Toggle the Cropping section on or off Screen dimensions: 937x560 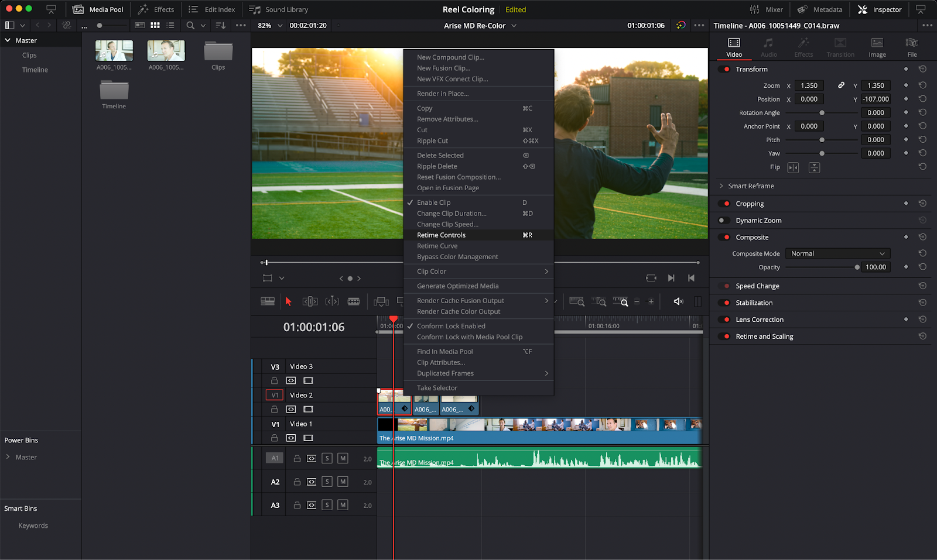[724, 204]
